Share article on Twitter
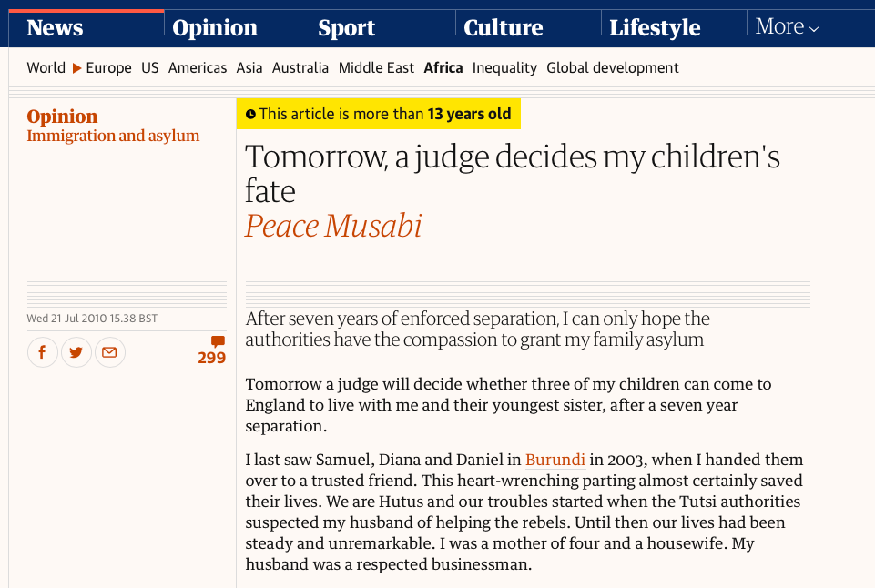Screen dimensions: 875x588 (x=76, y=352)
